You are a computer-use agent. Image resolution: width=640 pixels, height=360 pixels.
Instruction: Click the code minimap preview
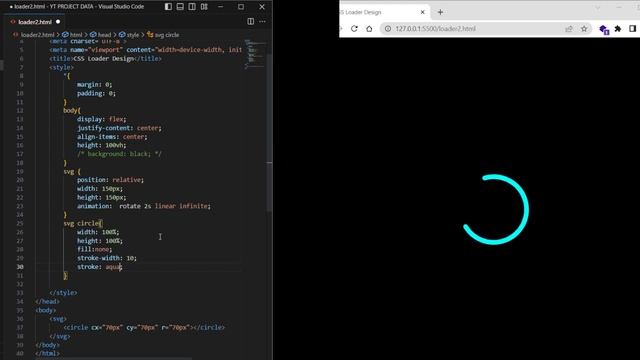click(x=255, y=53)
